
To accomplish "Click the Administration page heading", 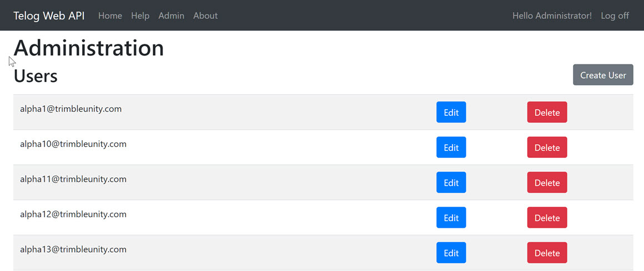I will 89,48.
